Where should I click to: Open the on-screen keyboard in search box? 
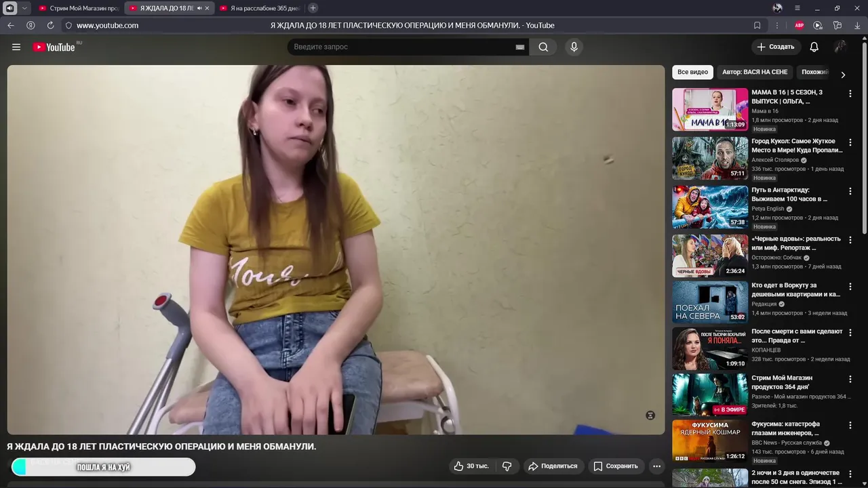click(x=520, y=47)
